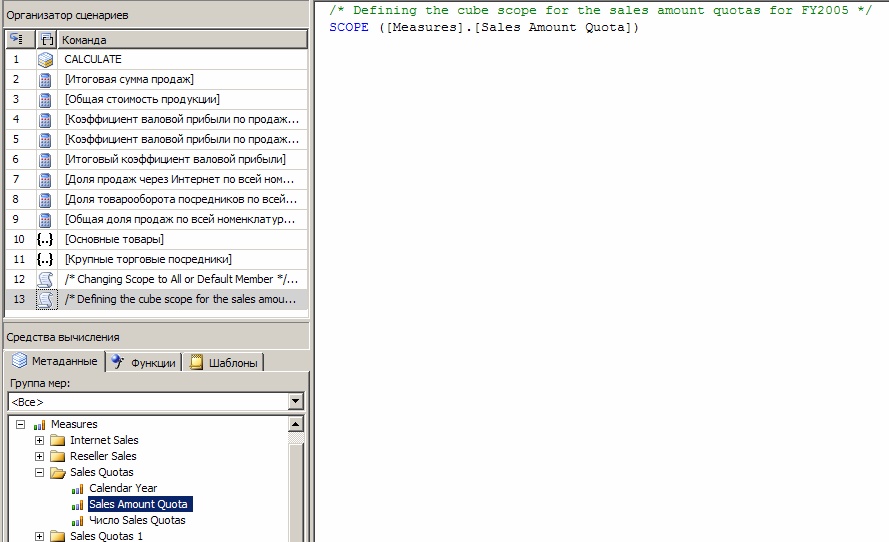Open the Группа мер dropdown
This screenshot has width=889, height=542.
295,402
